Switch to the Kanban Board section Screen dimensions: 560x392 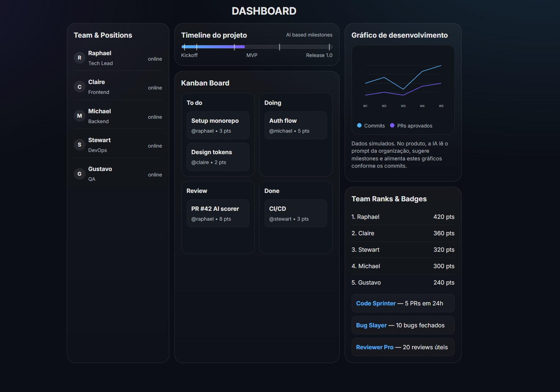point(205,83)
